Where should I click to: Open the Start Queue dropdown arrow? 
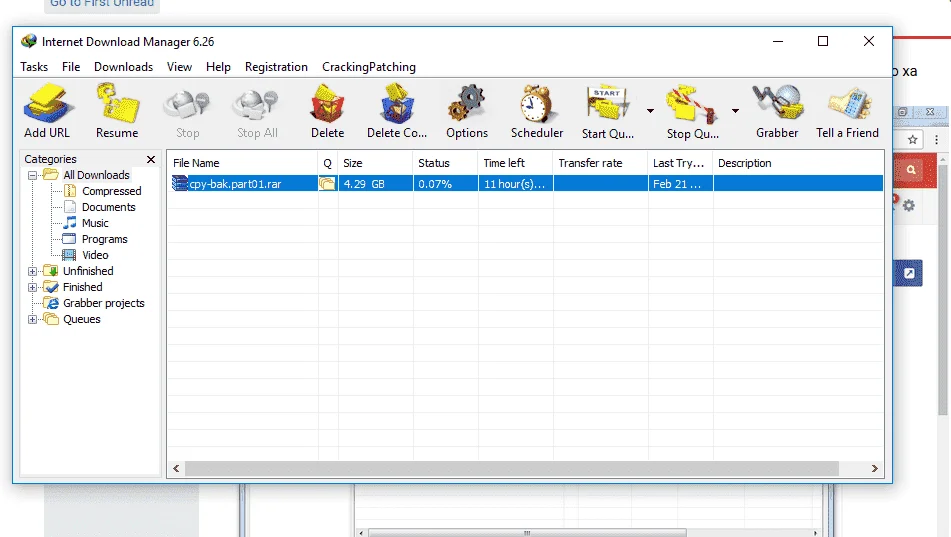tap(650, 111)
